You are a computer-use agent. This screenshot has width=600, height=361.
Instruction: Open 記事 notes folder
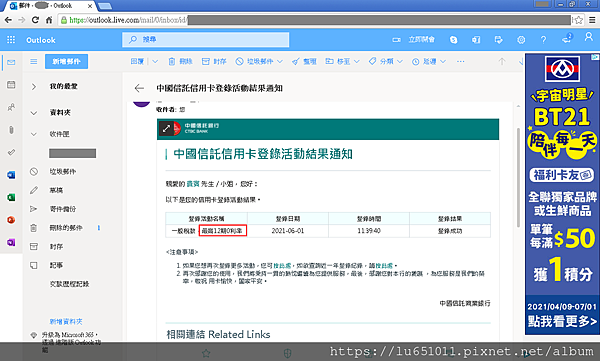(56, 265)
